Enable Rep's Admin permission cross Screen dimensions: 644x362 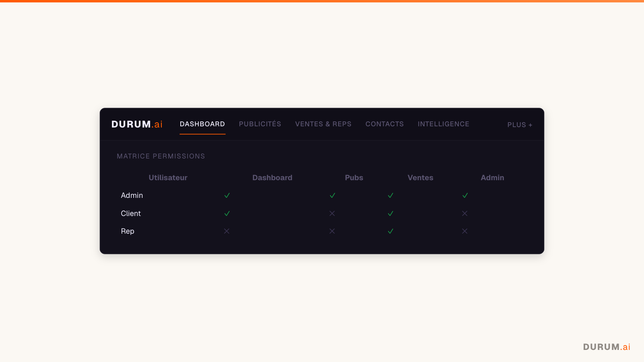(464, 231)
